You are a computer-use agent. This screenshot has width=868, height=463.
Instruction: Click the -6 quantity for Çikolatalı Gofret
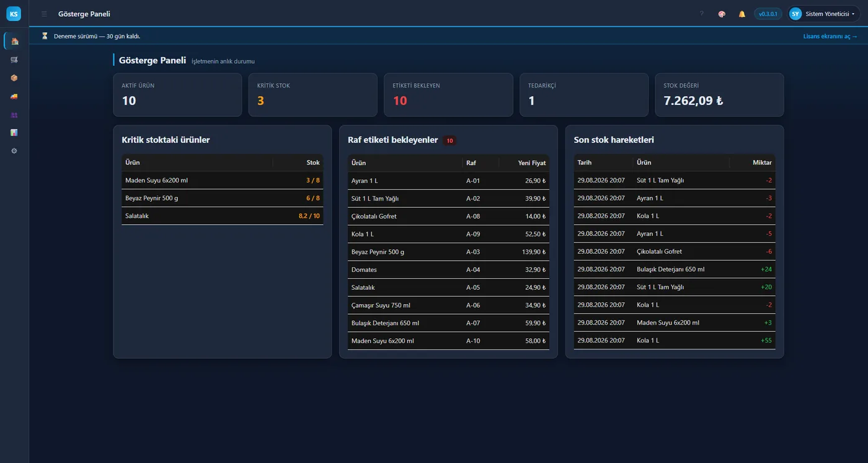[769, 251]
